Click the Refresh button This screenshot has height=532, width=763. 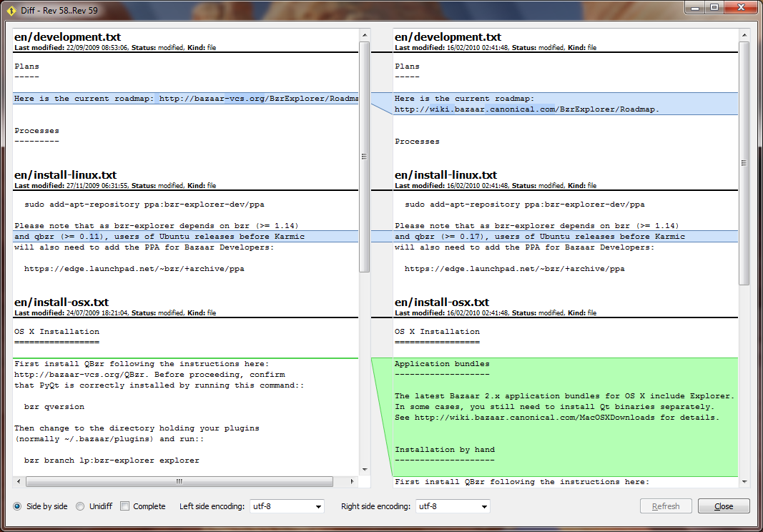(666, 506)
